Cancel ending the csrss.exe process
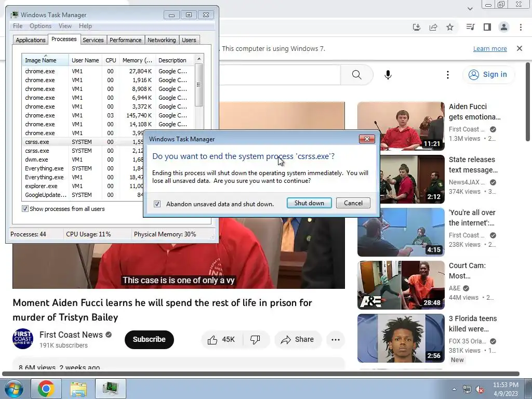Viewport: 532px width, 399px height. point(353,203)
